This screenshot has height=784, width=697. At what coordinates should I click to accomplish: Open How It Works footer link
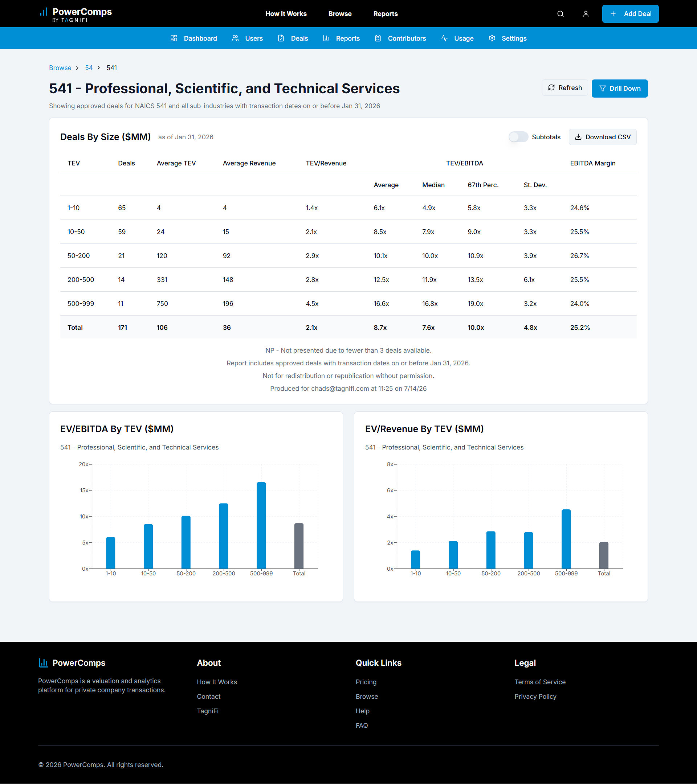217,682
